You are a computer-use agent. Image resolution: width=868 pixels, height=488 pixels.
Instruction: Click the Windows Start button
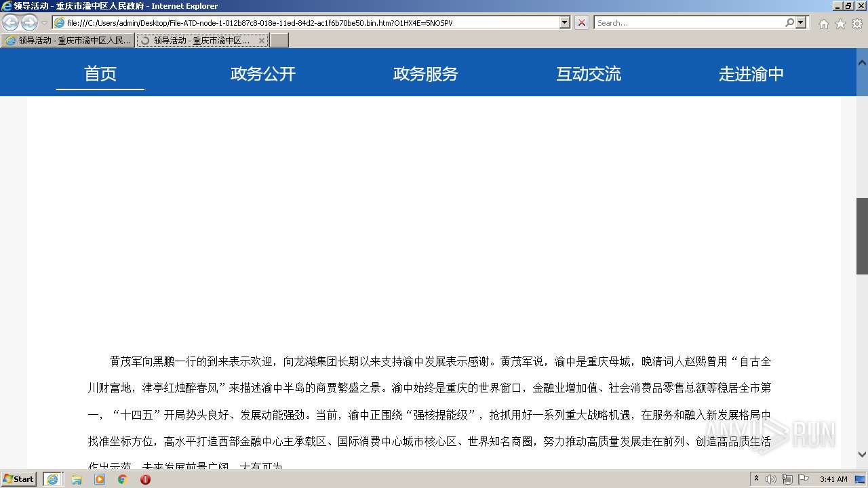click(18, 479)
